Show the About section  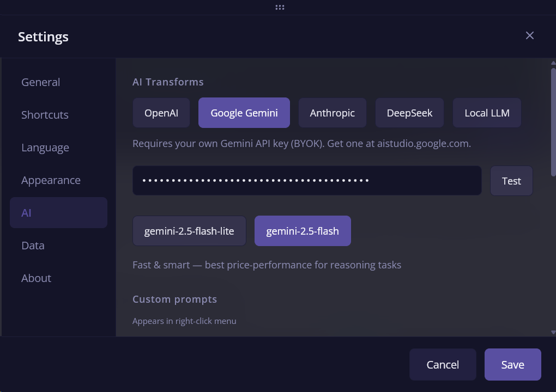click(x=36, y=278)
